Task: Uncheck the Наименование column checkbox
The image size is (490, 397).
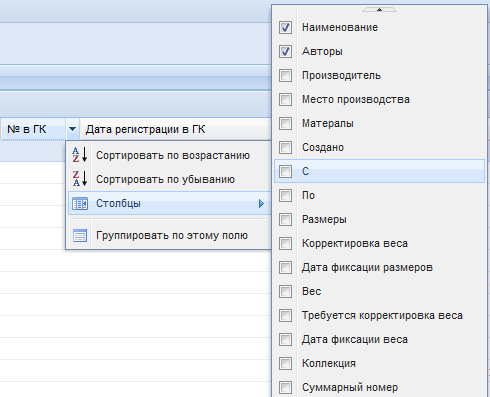Action: coord(285,27)
